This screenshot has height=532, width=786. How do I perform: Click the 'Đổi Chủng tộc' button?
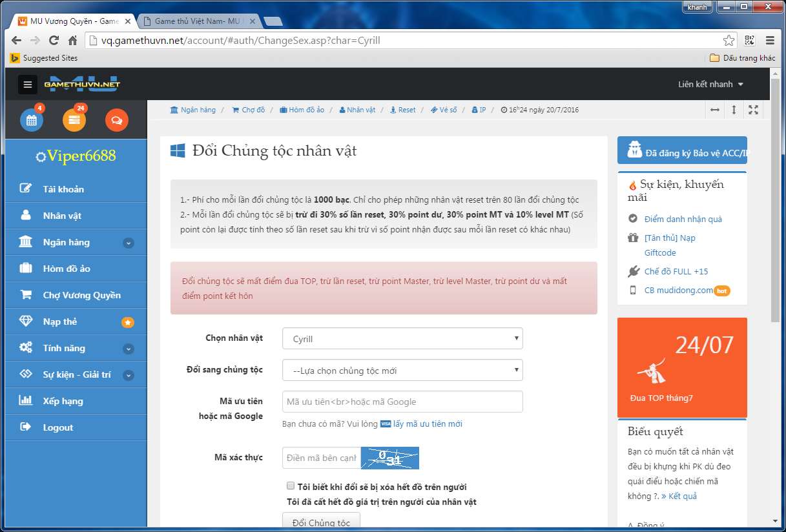[321, 522]
